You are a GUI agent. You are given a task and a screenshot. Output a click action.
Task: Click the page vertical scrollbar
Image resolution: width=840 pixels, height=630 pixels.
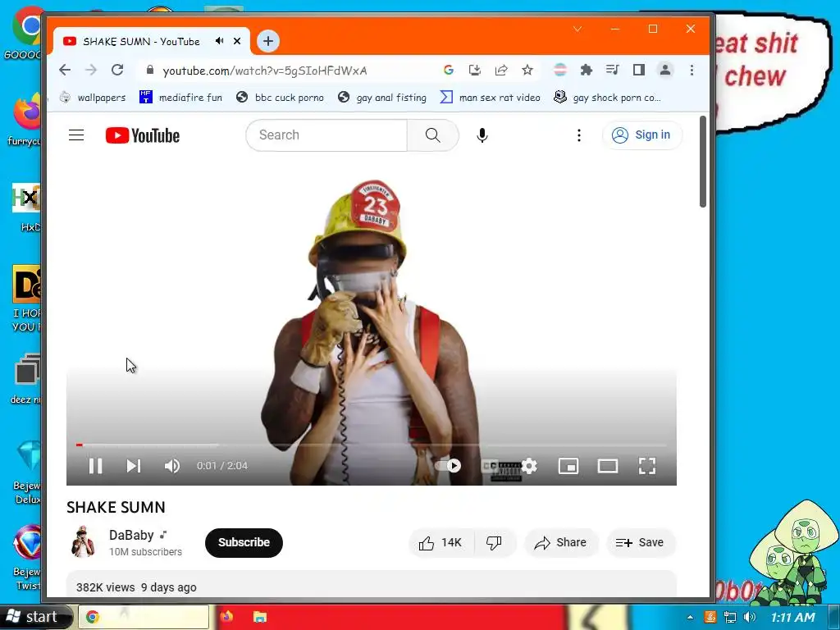tap(703, 162)
